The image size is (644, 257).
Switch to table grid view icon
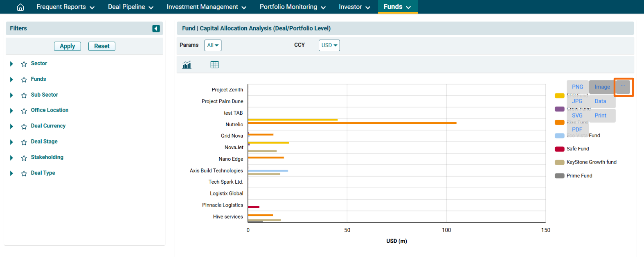pyautogui.click(x=214, y=65)
